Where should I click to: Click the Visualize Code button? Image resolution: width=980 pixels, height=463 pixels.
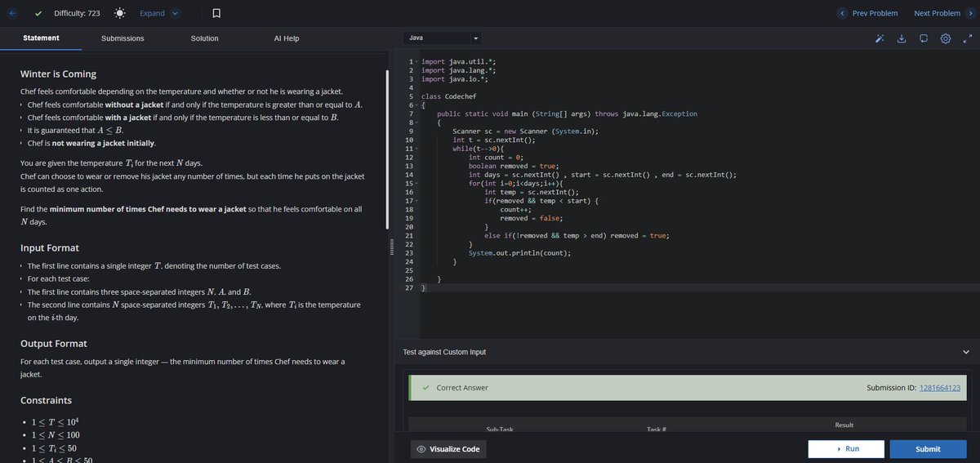point(448,449)
